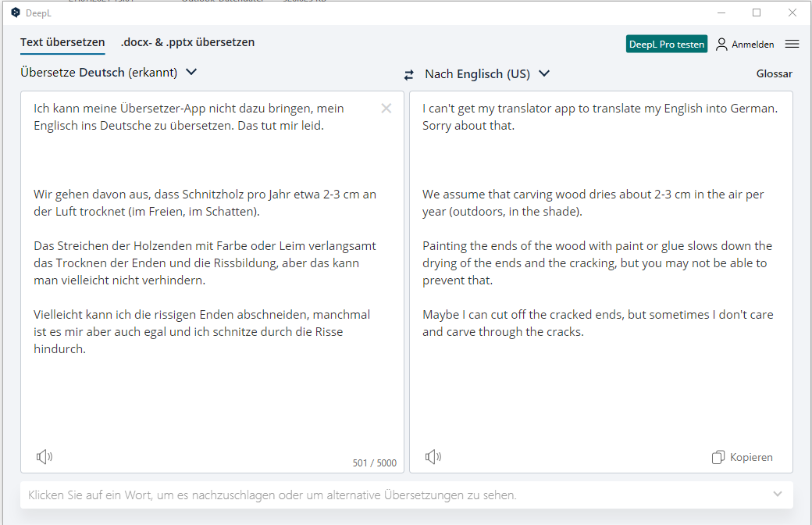The width and height of the screenshot is (812, 525).
Task: Expand the word lookup panel chevron
Action: (778, 494)
